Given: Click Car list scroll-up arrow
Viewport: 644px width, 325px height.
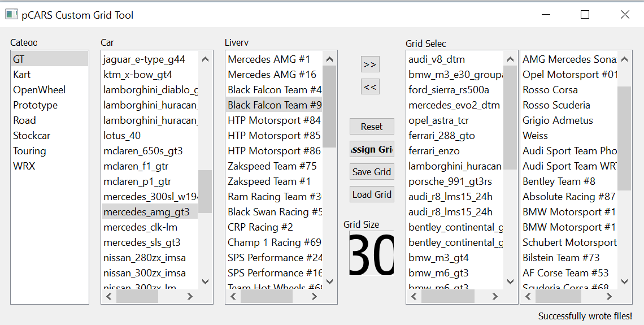Looking at the screenshot, I should pyautogui.click(x=206, y=59).
